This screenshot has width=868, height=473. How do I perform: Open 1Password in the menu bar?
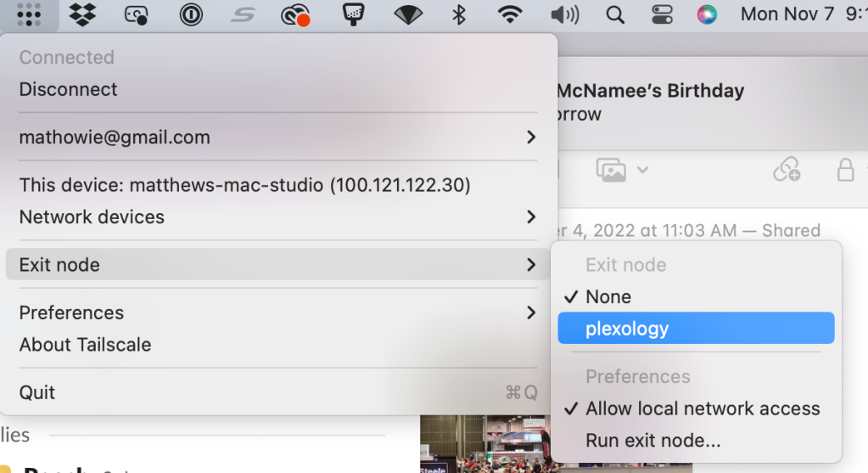tap(191, 15)
